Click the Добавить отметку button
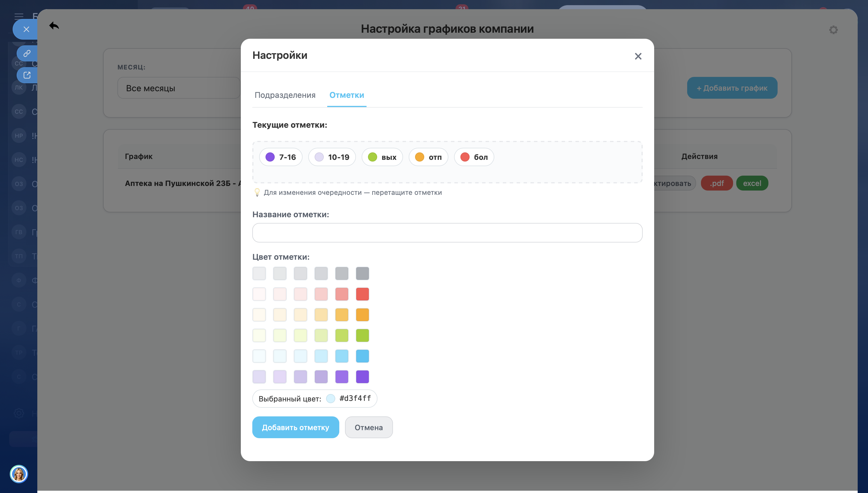The height and width of the screenshot is (493, 868). [x=295, y=427]
